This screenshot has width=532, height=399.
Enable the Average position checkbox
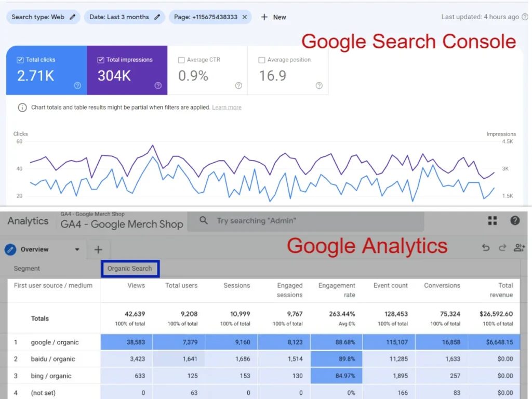coord(262,60)
